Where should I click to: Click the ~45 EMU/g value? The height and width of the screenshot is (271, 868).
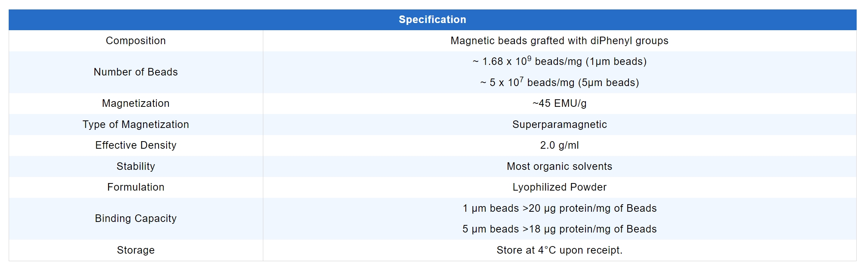(x=559, y=103)
